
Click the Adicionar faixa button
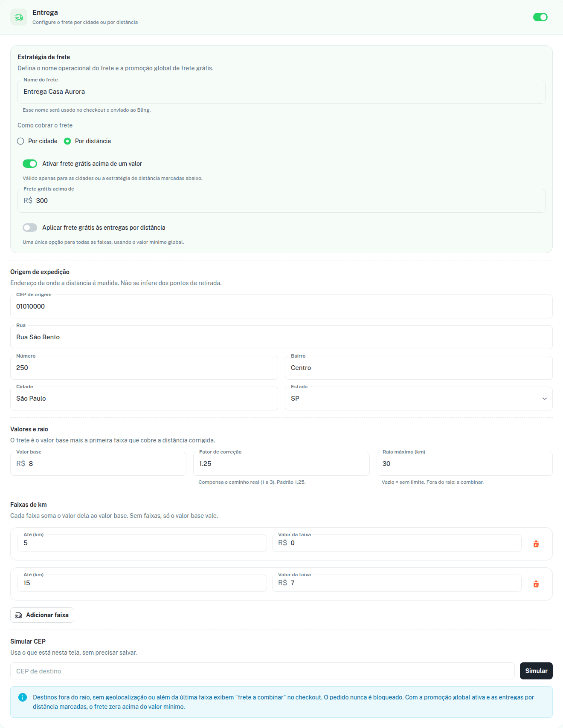click(42, 615)
